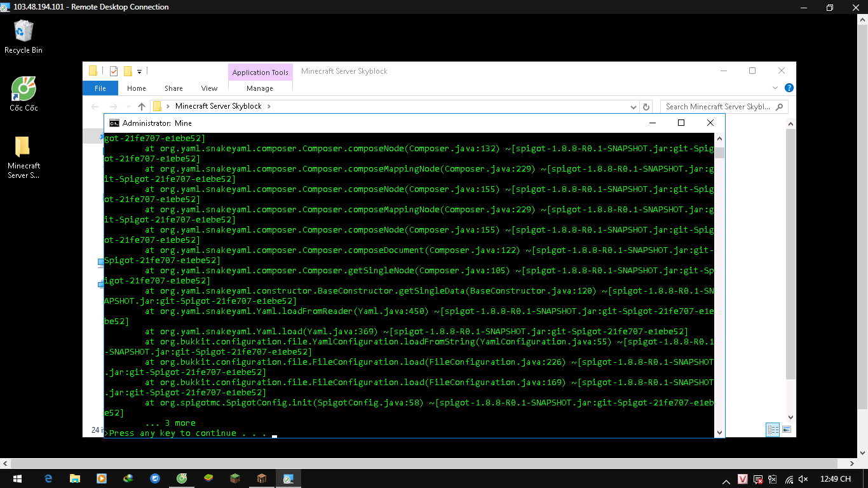Expand the Explorer ribbon with chevron
Screen dimensions: 868x488
point(775,88)
